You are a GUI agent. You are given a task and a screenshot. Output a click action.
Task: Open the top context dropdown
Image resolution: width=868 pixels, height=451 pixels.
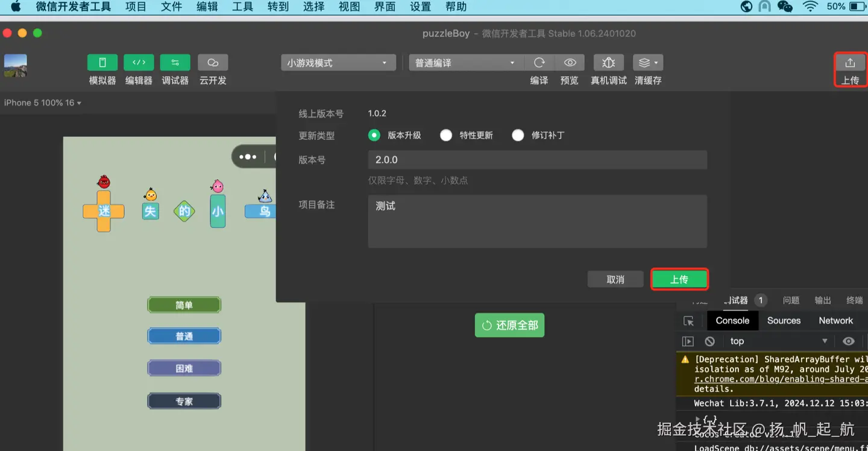tap(780, 341)
